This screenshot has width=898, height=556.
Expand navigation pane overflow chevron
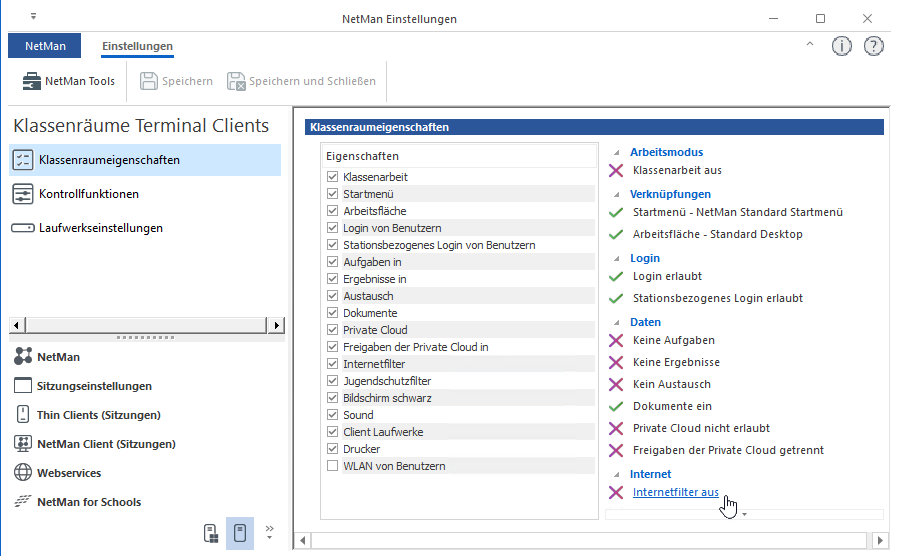270,532
